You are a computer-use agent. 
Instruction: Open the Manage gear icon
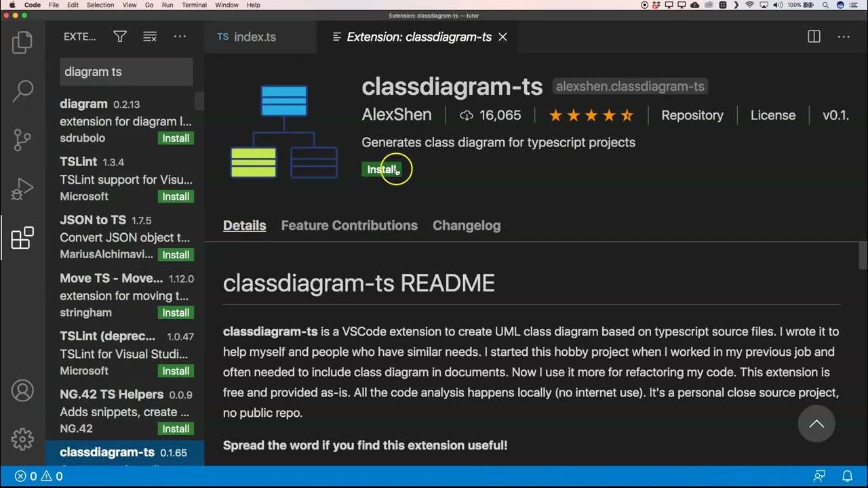pyautogui.click(x=22, y=439)
